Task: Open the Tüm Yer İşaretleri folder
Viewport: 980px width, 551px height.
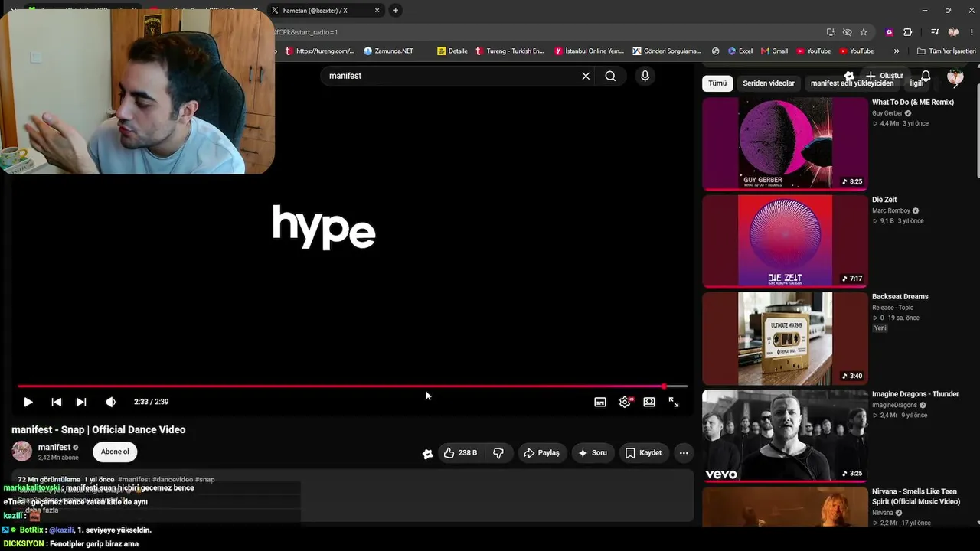Action: 946,51
